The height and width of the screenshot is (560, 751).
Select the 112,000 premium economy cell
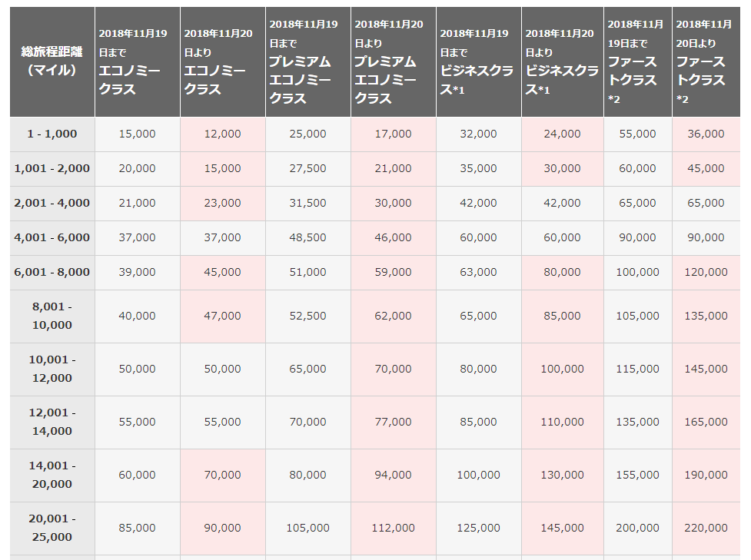click(394, 528)
